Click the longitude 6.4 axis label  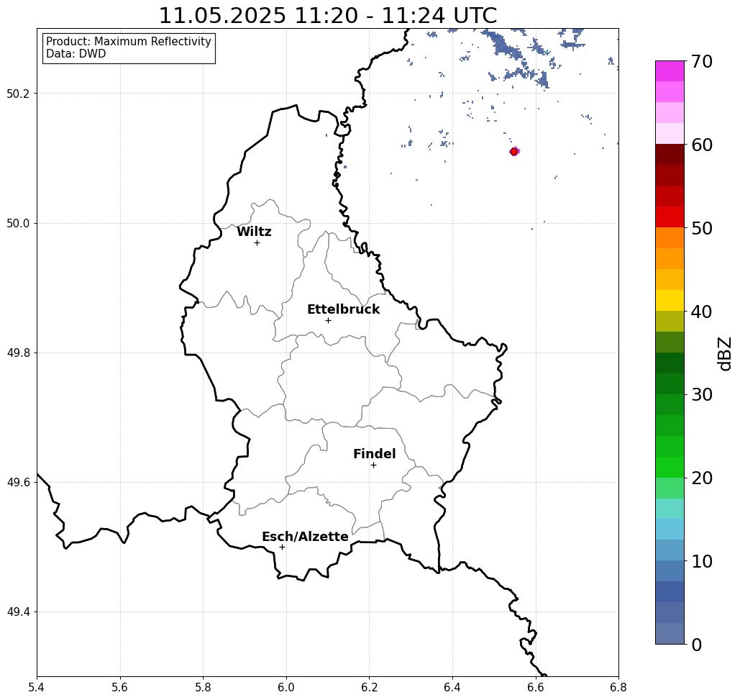(452, 687)
